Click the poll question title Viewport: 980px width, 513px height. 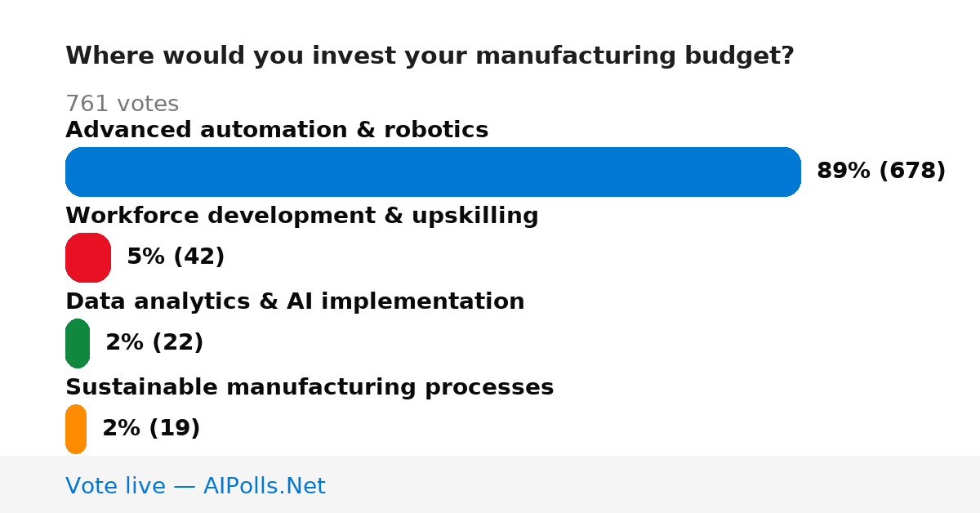click(x=430, y=56)
